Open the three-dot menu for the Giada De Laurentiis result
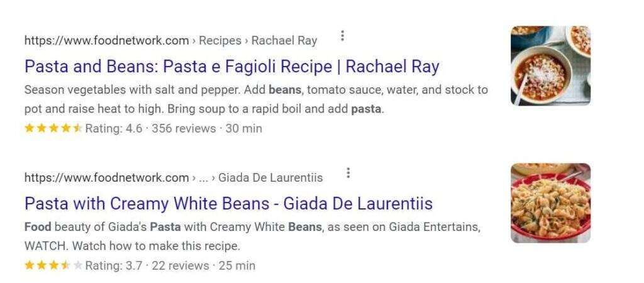Screen dimensions: 644x283 (348, 173)
